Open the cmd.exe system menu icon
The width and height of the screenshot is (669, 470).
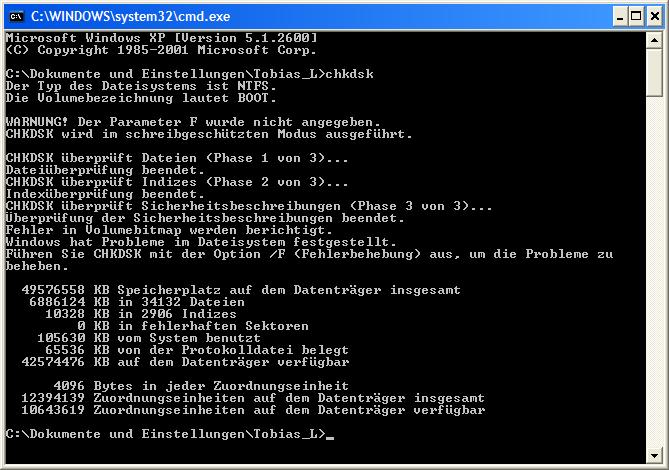click(16, 16)
